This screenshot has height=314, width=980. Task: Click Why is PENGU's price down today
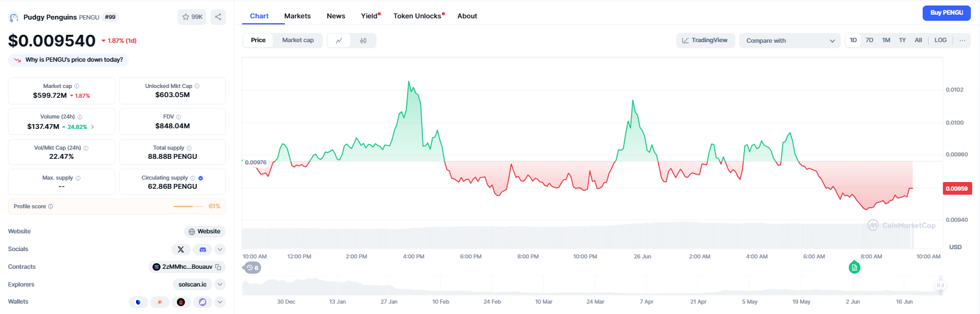[x=68, y=60]
